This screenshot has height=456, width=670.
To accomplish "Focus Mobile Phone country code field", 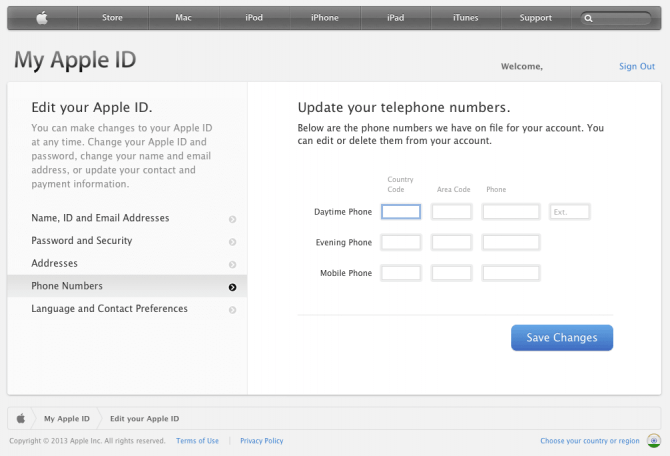I will 401,273.
